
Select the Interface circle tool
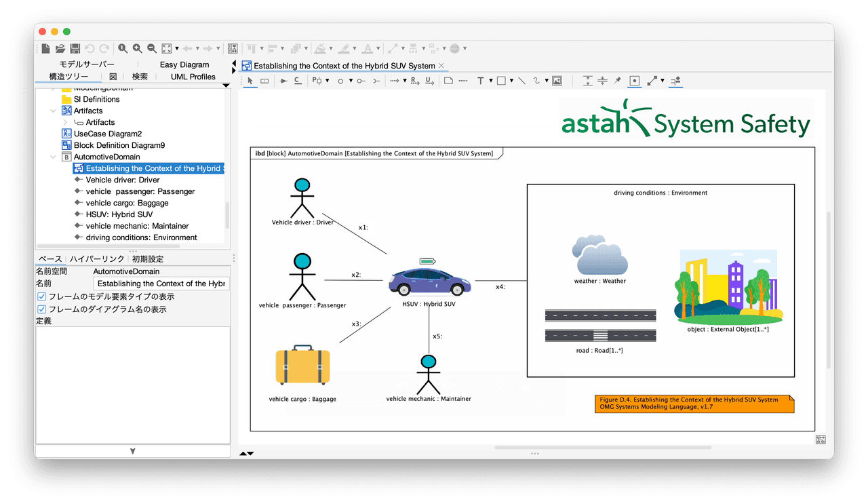pos(340,81)
